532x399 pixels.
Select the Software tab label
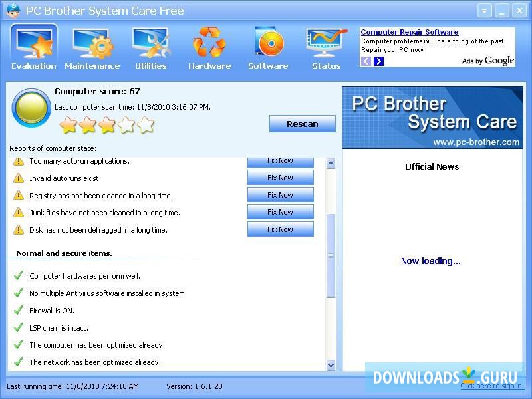coord(268,66)
